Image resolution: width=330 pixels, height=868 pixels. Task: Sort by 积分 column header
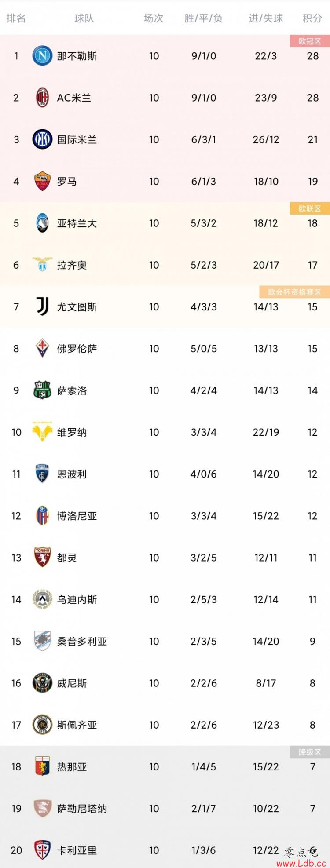point(312,18)
